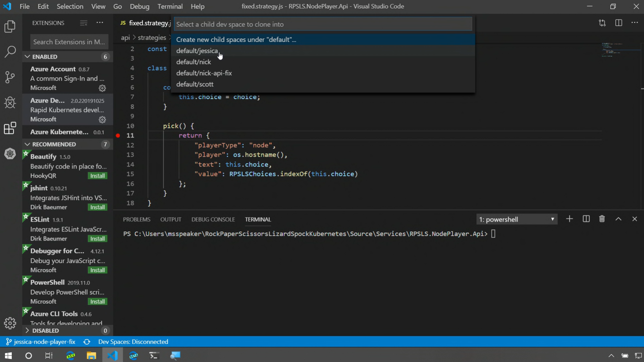644x362 pixels.
Task: Click the split editor right icon
Action: [x=618, y=23]
